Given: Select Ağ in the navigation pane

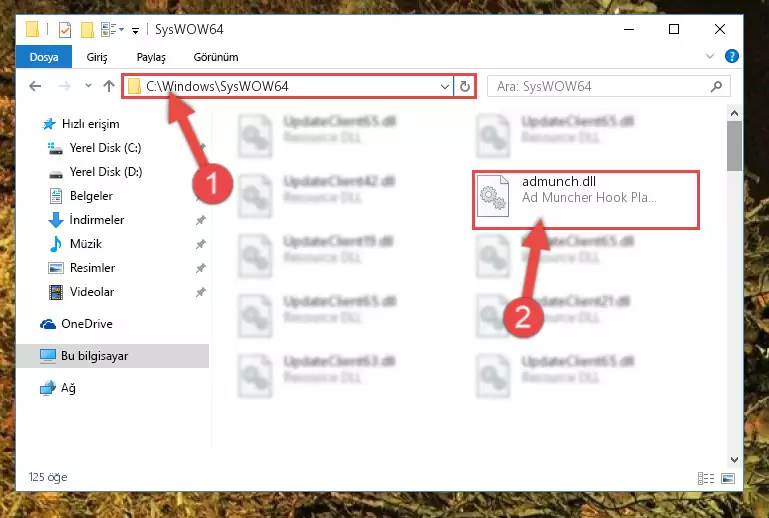Looking at the screenshot, I should (58, 388).
